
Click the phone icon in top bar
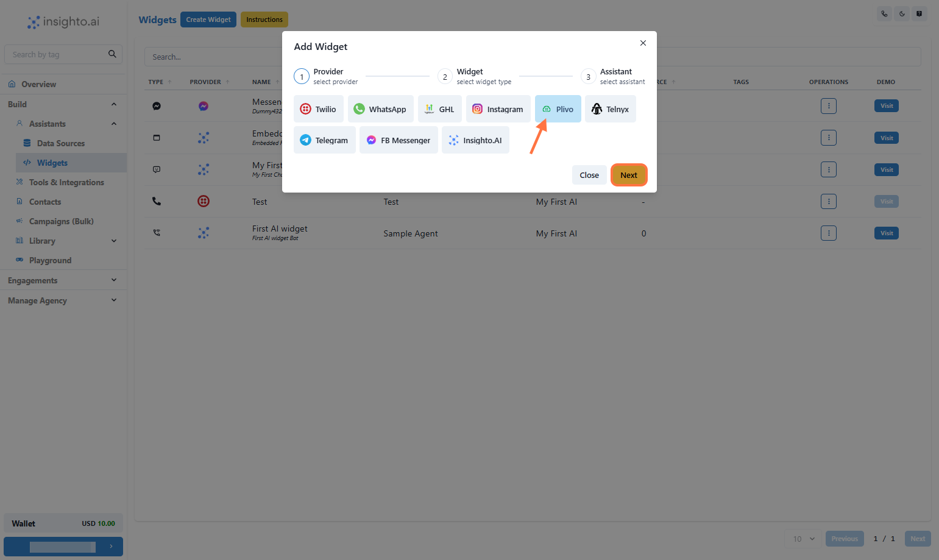(x=884, y=13)
